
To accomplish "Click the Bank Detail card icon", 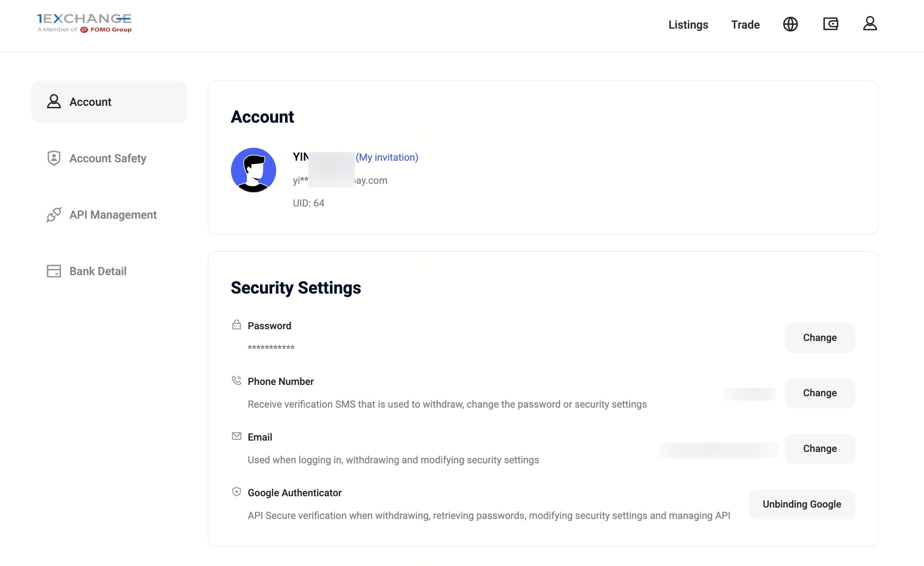I will coord(54,271).
